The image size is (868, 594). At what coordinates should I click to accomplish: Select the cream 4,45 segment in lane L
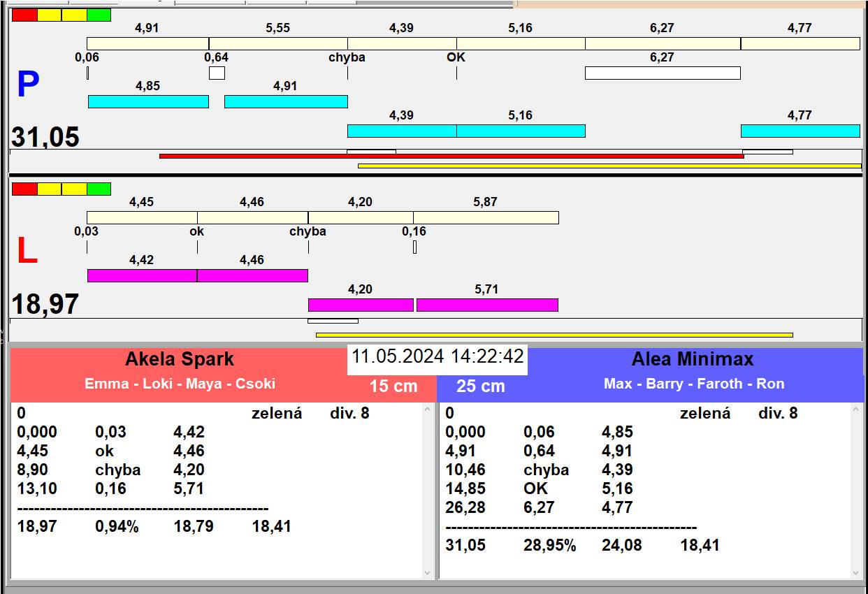142,217
